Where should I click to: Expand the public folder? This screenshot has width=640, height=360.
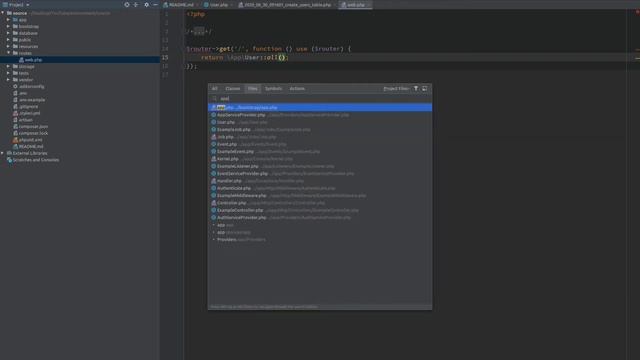pyautogui.click(x=9, y=40)
